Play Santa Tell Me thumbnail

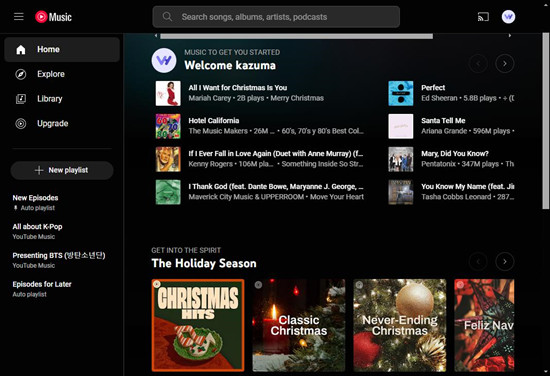coord(401,126)
